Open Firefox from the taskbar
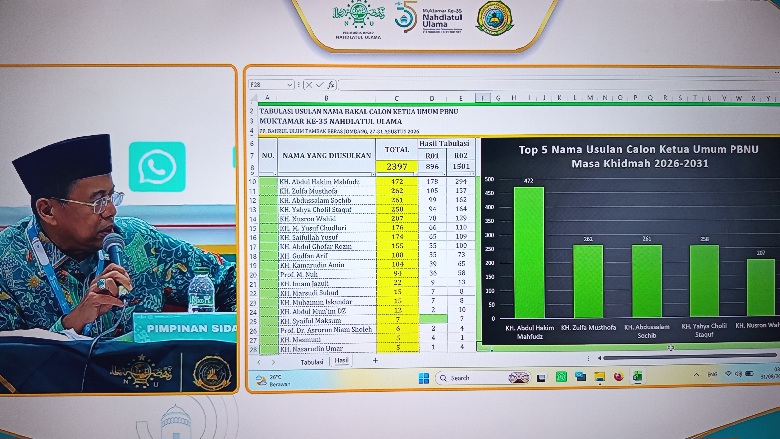The height and width of the screenshot is (439, 780). tap(618, 377)
